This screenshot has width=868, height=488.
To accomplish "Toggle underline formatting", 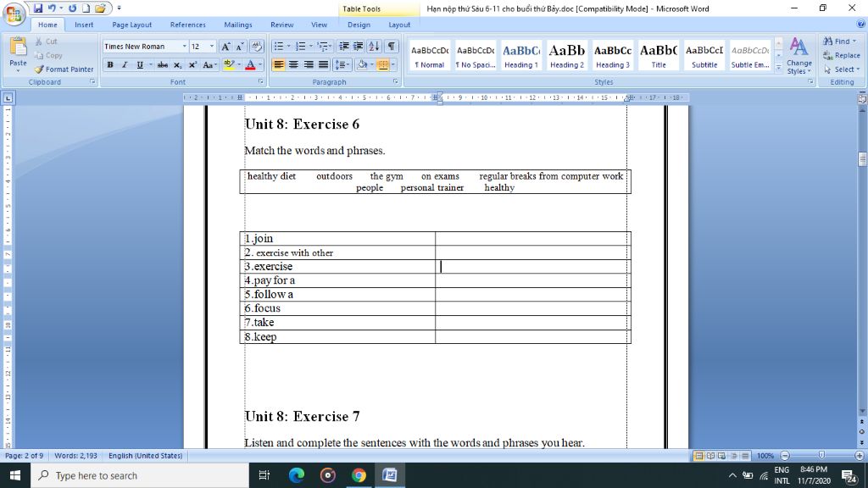I will 140,64.
